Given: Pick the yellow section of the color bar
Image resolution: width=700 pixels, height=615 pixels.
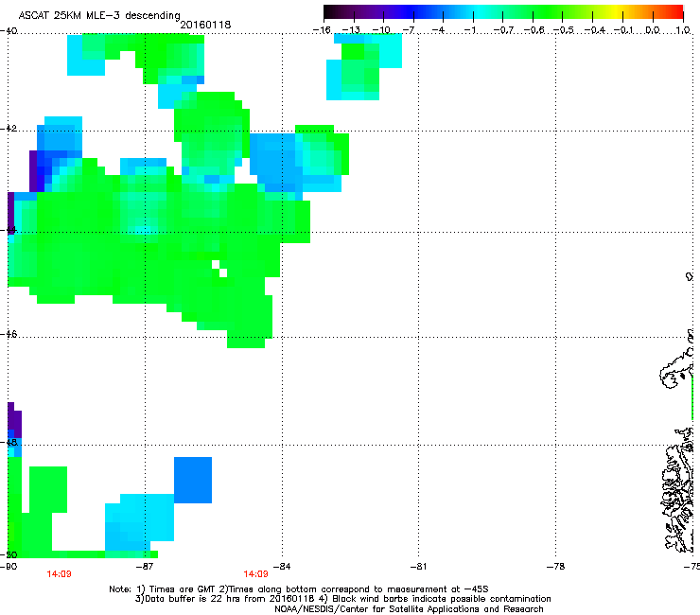Looking at the screenshot, I should click(617, 11).
